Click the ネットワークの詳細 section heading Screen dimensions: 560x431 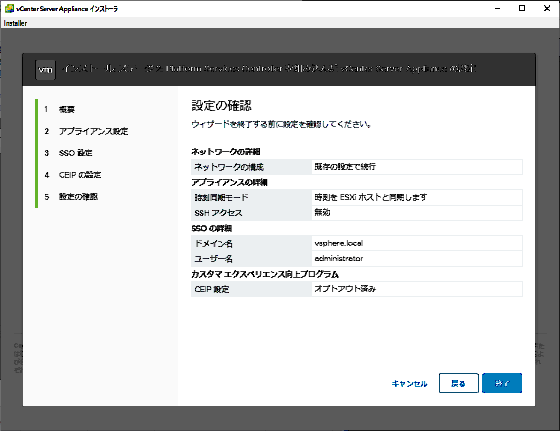point(226,152)
